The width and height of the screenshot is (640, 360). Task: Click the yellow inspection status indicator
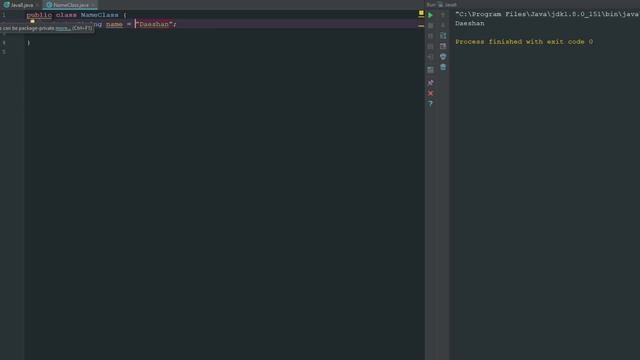point(421,13)
